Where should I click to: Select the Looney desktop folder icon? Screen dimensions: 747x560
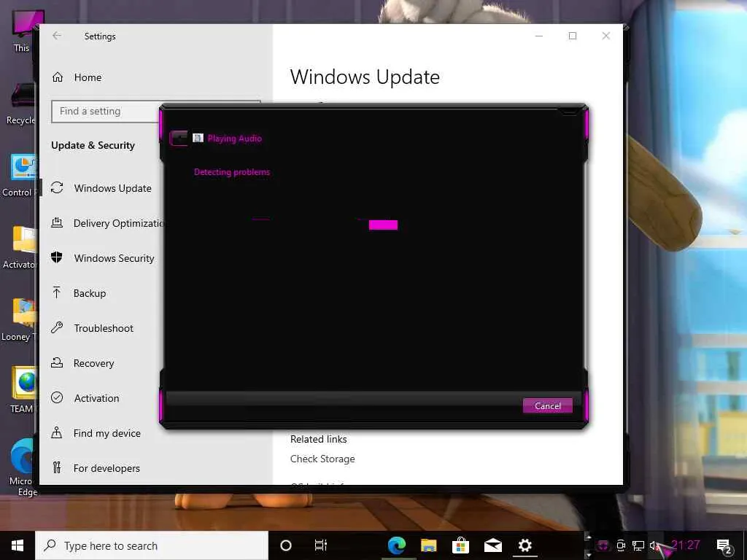coord(20,318)
